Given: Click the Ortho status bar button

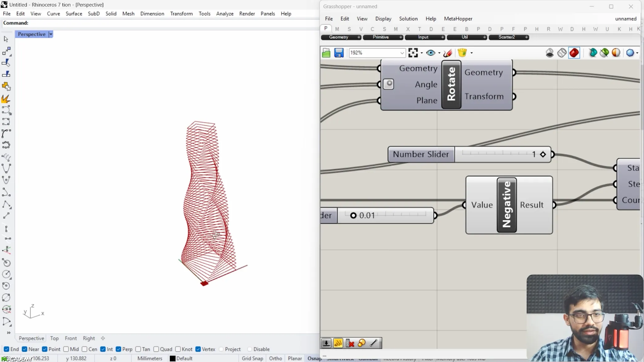Looking at the screenshot, I should coord(275,358).
